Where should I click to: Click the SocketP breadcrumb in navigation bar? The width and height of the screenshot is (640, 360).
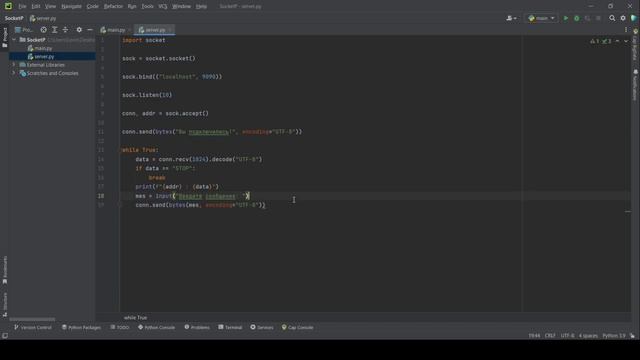[x=14, y=18]
